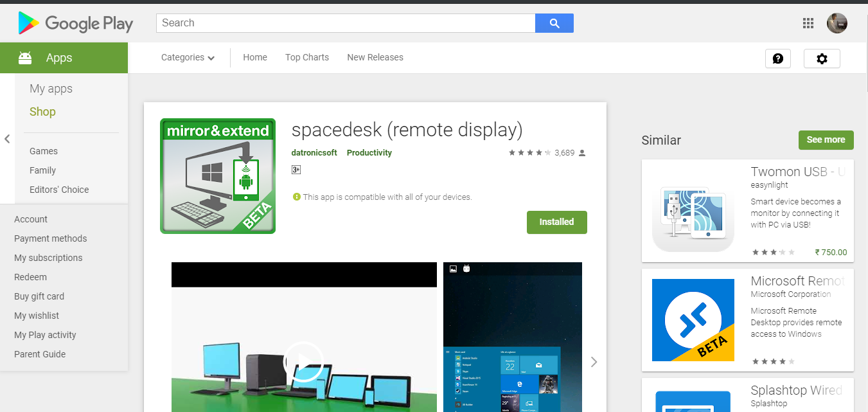
Task: Open Editors' Choice category
Action: click(x=59, y=190)
